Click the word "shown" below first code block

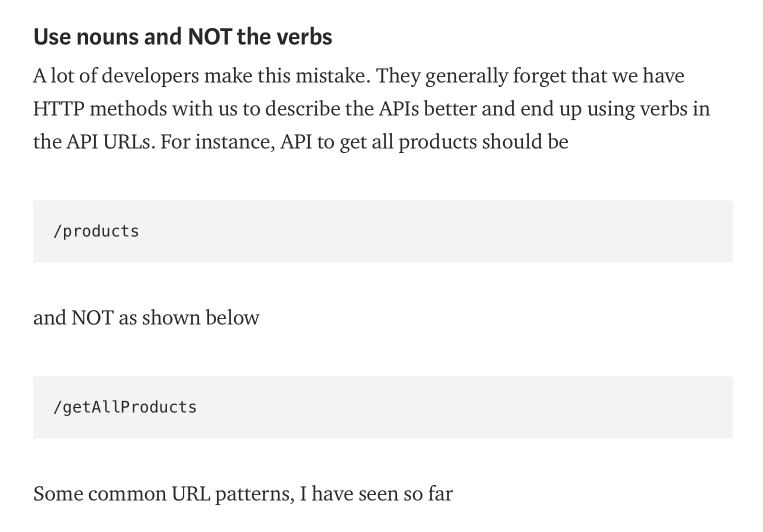[x=164, y=318]
